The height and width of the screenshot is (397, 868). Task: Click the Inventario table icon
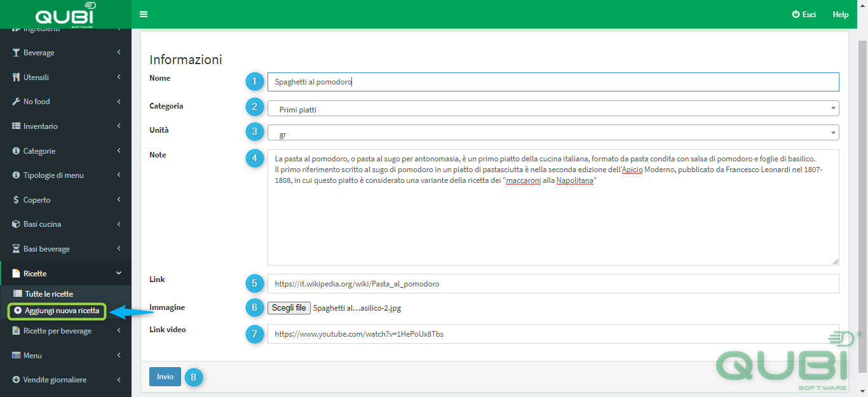click(16, 126)
